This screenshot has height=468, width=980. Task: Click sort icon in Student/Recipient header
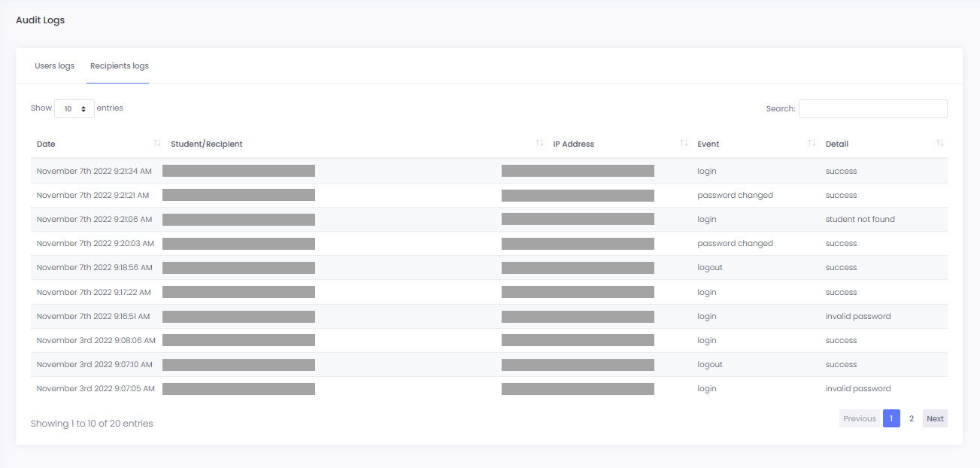pos(539,143)
